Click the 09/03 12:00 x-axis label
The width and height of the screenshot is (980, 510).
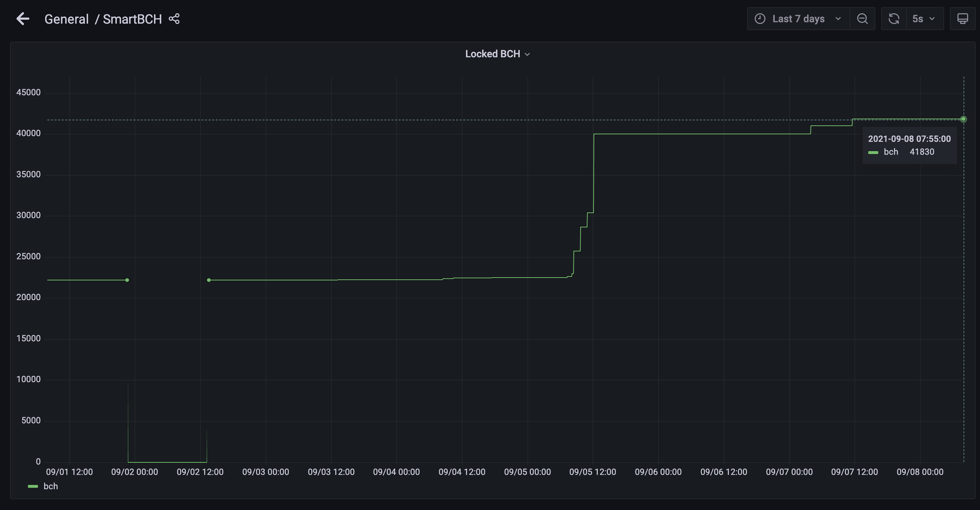click(331, 472)
